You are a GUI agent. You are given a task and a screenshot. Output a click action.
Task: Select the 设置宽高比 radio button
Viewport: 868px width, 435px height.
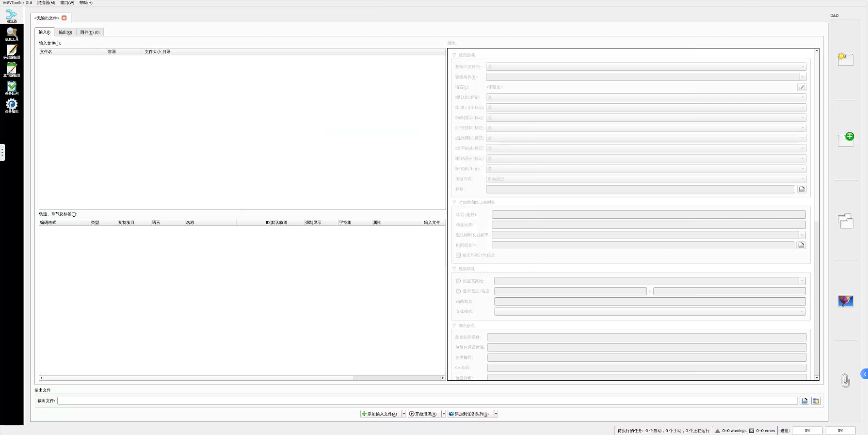tap(458, 281)
